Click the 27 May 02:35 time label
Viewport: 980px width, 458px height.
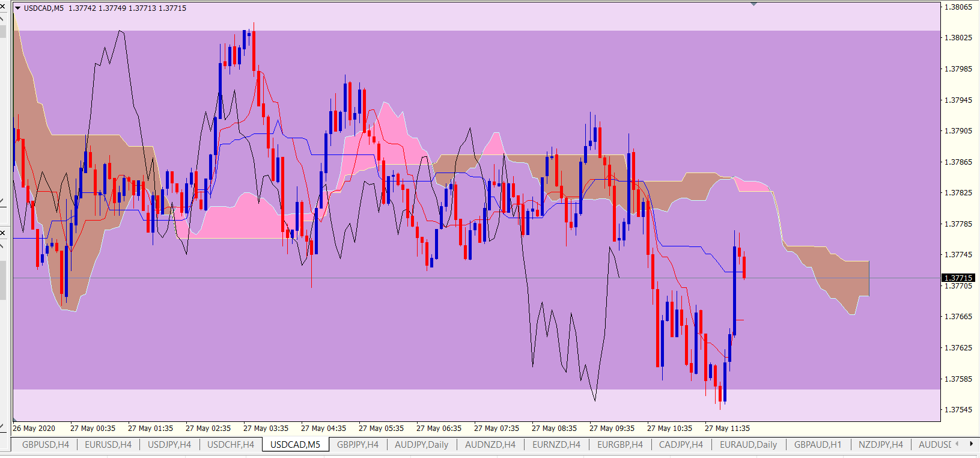[208, 429]
